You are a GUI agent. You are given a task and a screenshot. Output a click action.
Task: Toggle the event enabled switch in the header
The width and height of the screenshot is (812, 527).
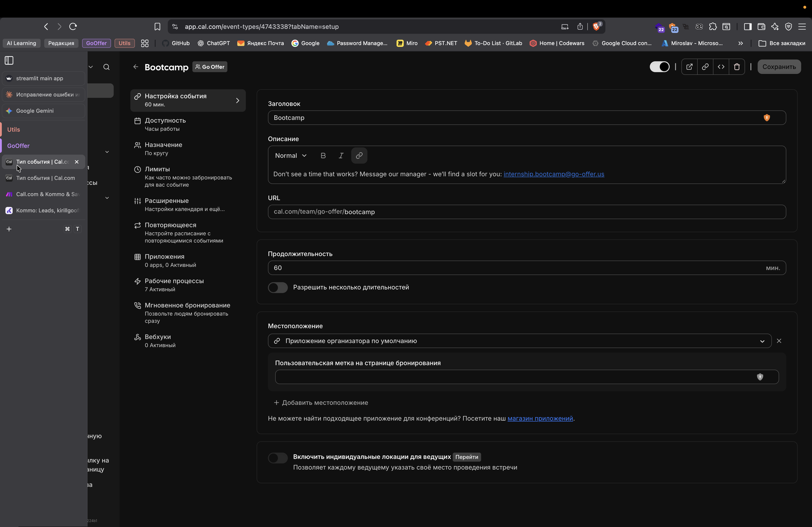click(659, 67)
